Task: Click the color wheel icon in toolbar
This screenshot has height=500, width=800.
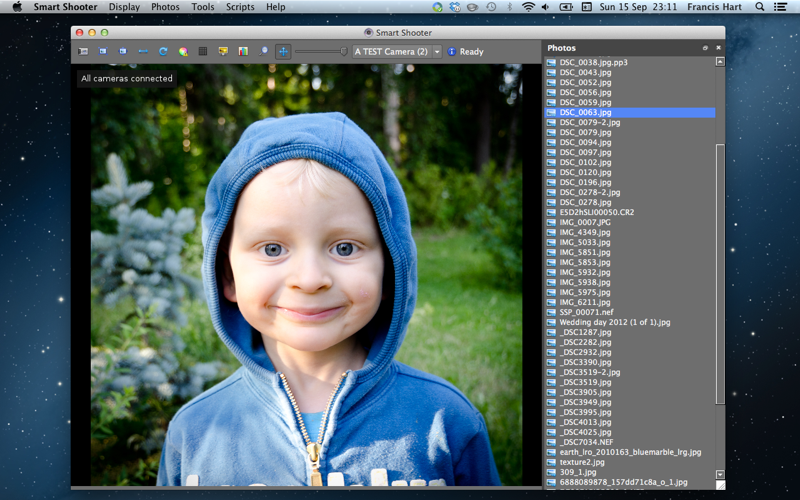Action: coord(182,51)
